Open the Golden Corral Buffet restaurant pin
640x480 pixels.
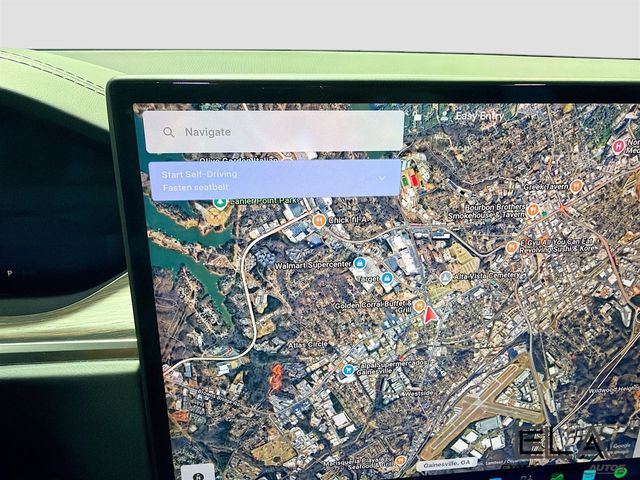(419, 305)
